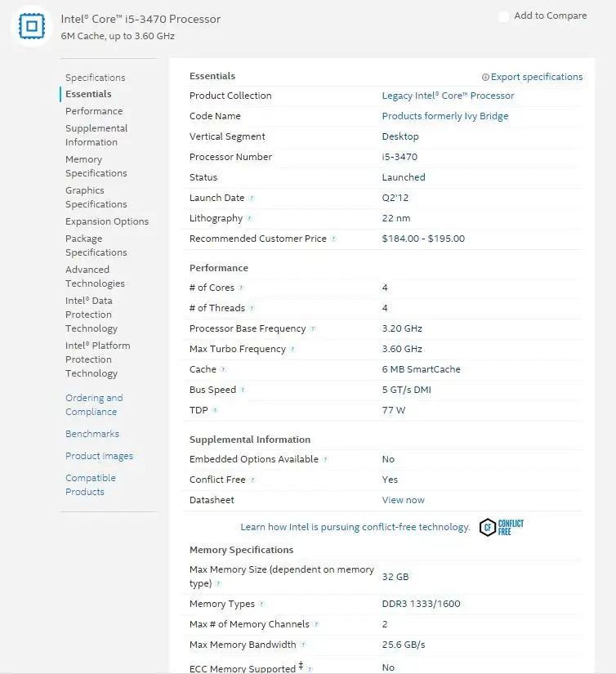Select Graphics Specifications in sidebar
The height and width of the screenshot is (674, 616).
96,197
